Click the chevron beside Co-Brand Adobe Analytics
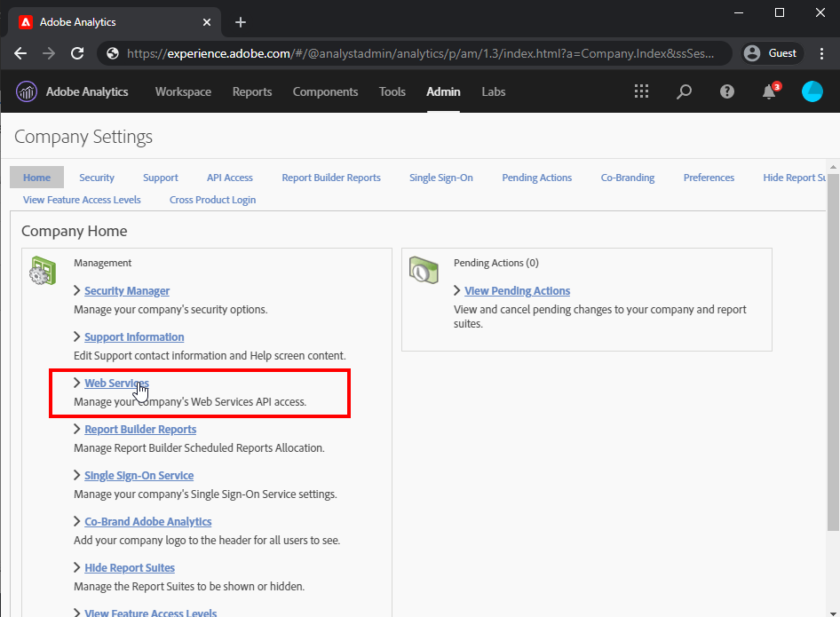This screenshot has height=617, width=840. (77, 520)
